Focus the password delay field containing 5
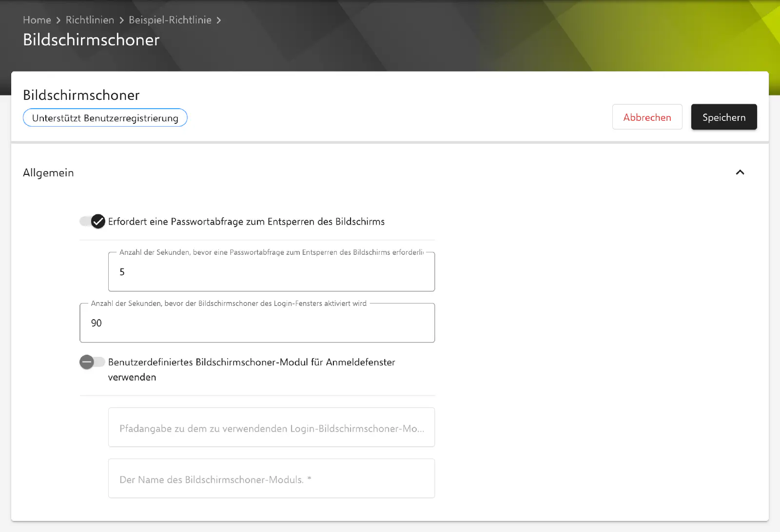The image size is (780, 532). pyautogui.click(x=272, y=271)
